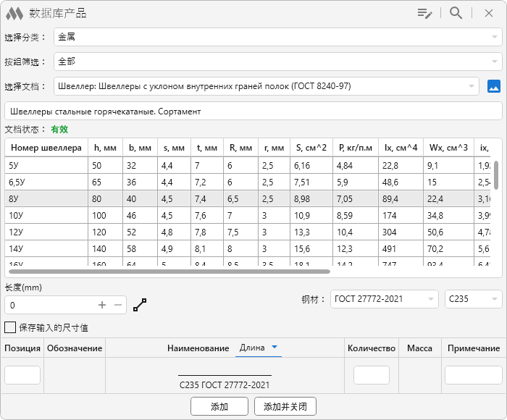Image resolution: width=507 pixels, height=420 pixels.
Task: Enable the 保存输入的尺寸值 checkbox
Action: click(10, 327)
